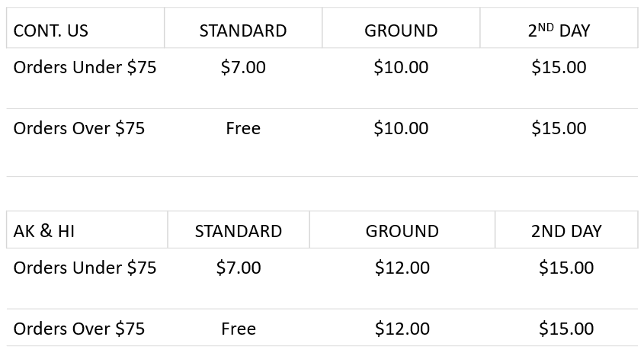The height and width of the screenshot is (353, 644).
Task: Click $10.00 ground price for CONT. US orders over $75
Action: [401, 128]
